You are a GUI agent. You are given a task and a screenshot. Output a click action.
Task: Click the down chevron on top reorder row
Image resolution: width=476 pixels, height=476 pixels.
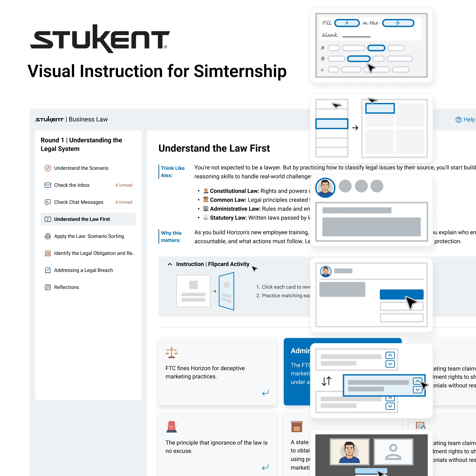pyautogui.click(x=390, y=364)
